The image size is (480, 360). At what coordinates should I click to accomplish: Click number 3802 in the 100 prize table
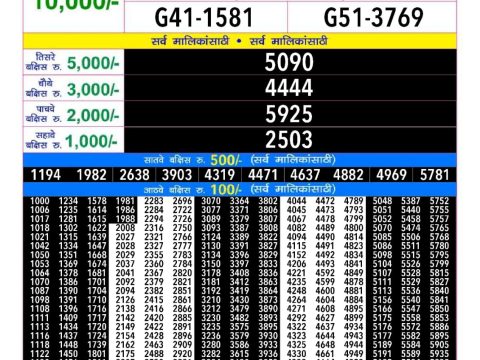[268, 201]
